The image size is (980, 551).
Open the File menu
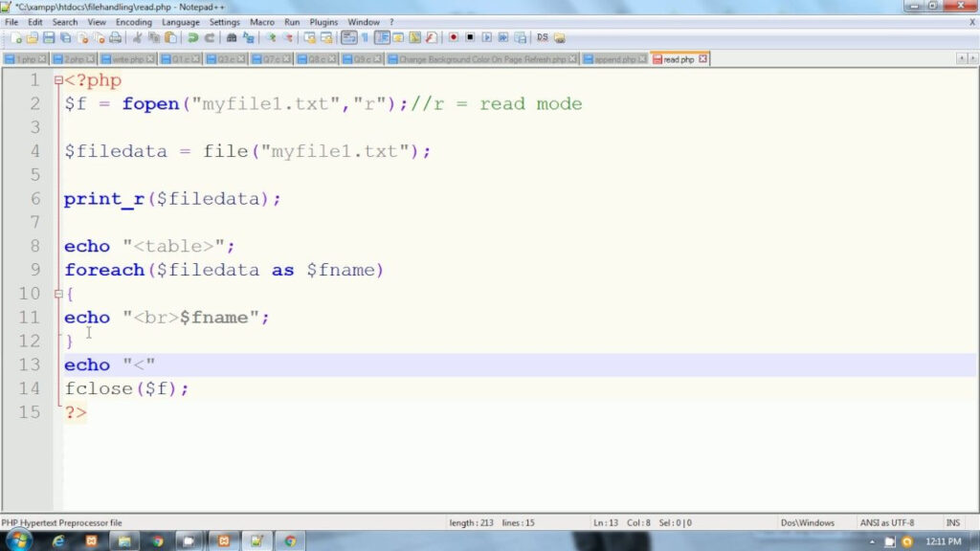(11, 22)
